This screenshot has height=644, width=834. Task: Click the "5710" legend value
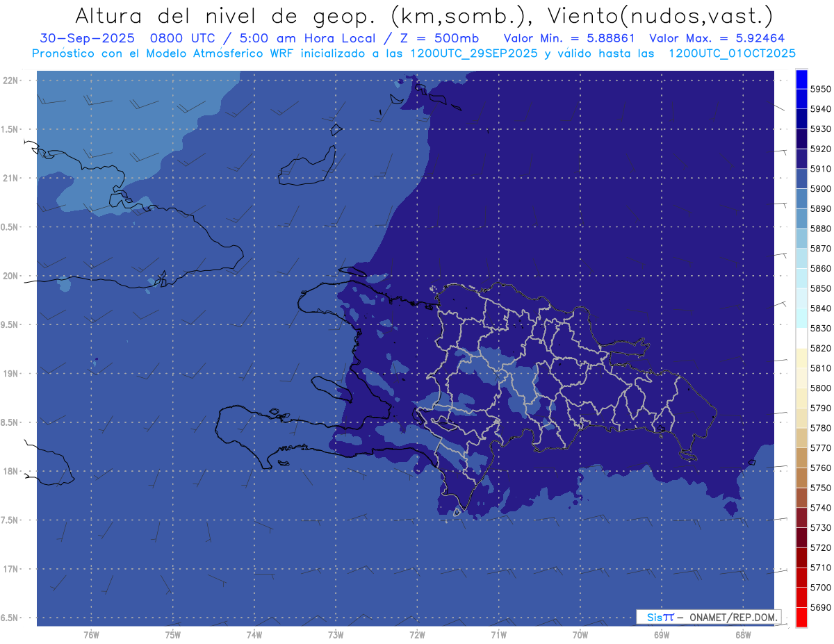coord(821,568)
